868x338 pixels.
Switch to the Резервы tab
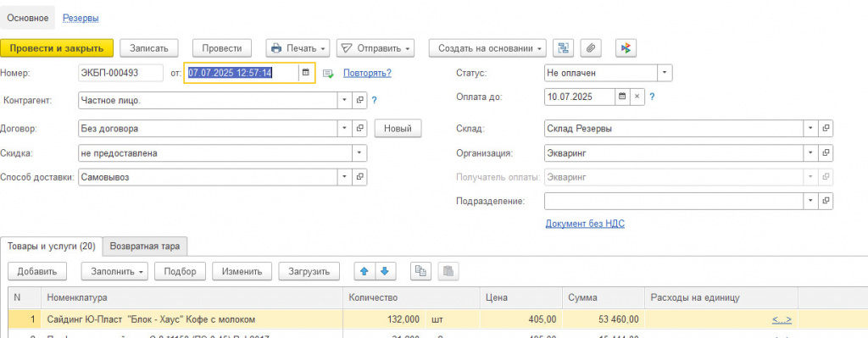(81, 19)
